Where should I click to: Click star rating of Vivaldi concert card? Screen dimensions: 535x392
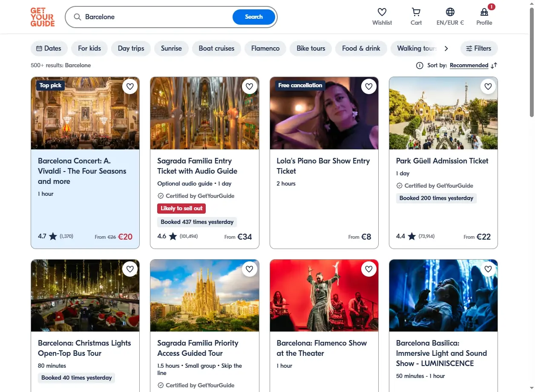[x=53, y=236]
